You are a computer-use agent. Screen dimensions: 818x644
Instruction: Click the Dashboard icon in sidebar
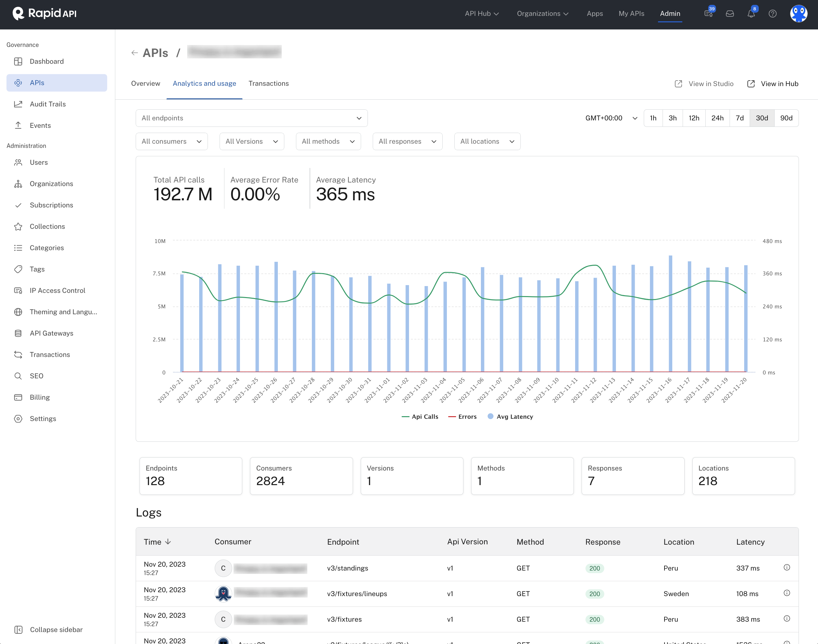[x=18, y=61]
